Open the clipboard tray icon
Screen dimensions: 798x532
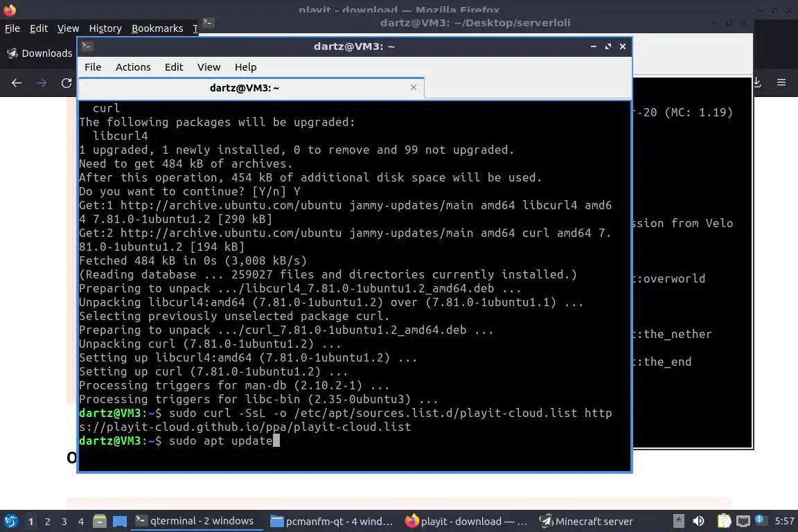pyautogui.click(x=724, y=522)
